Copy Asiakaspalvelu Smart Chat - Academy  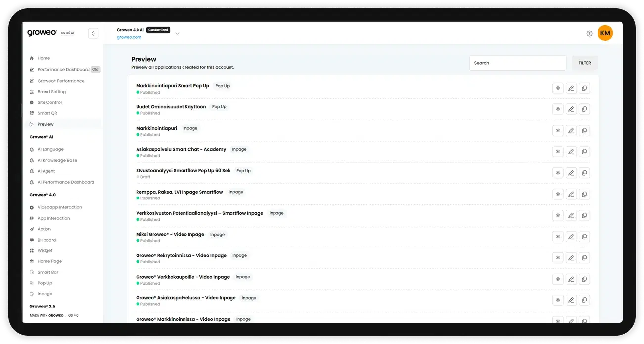[584, 152]
